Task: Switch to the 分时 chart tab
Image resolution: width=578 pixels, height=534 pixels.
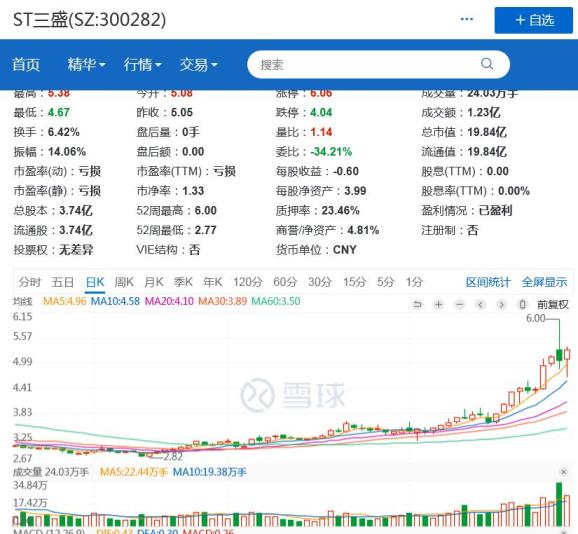Action: coord(29,282)
